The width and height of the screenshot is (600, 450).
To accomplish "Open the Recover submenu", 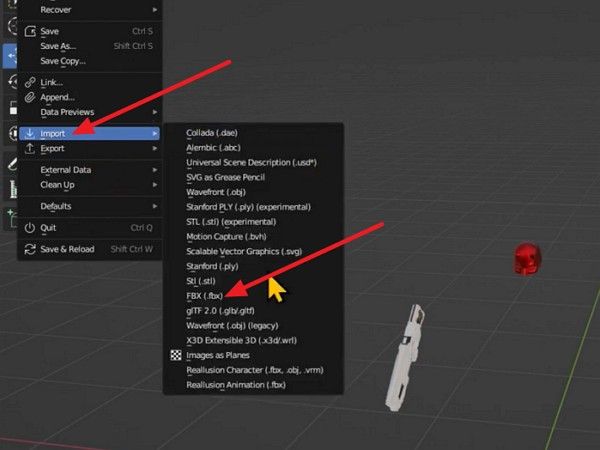I will click(x=90, y=10).
